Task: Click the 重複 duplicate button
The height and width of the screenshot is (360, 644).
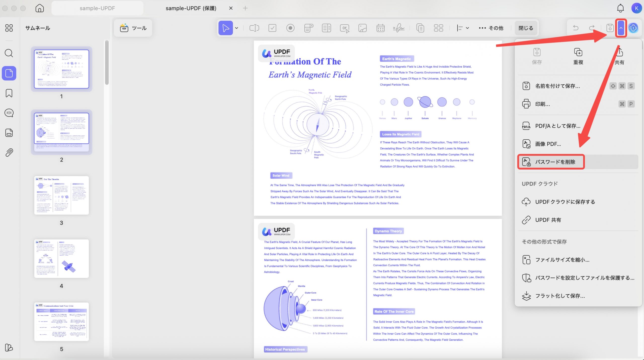Action: (578, 56)
